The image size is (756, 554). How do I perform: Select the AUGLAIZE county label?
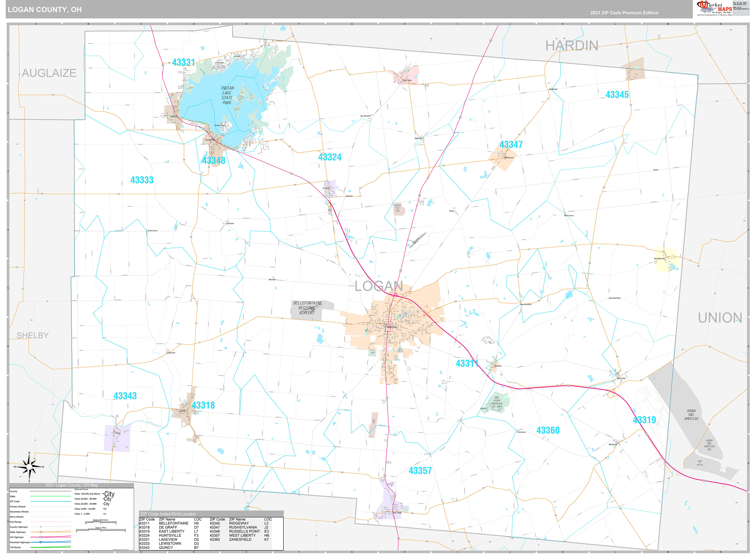pos(49,73)
